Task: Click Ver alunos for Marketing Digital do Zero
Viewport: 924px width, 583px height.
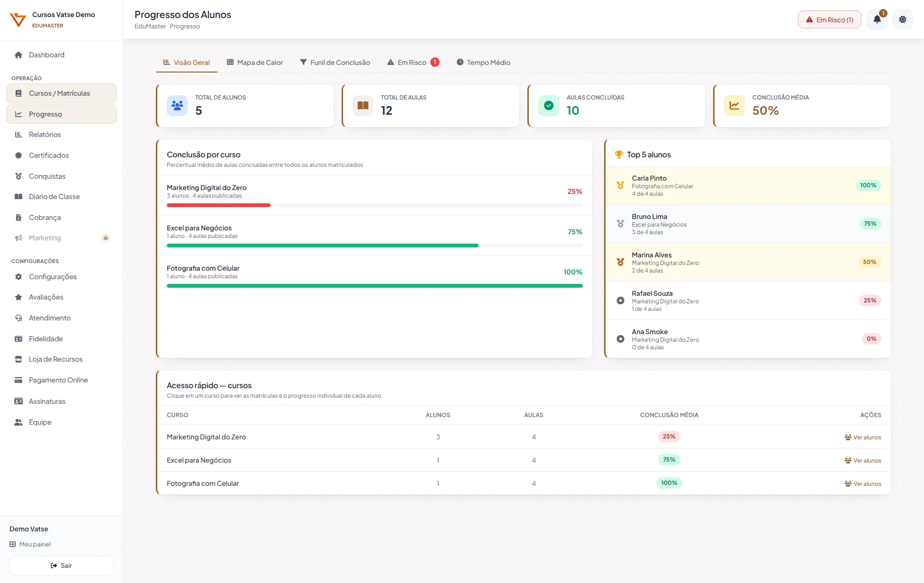Action: click(863, 437)
